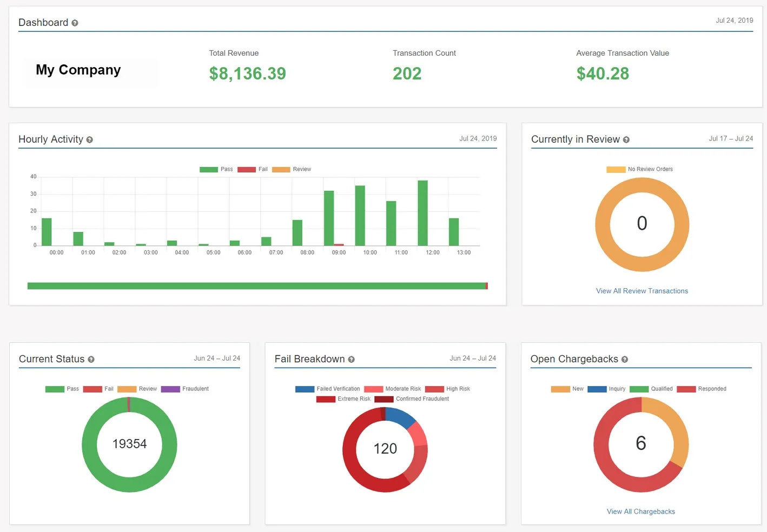Viewport: 767px width, 532px height.
Task: Open the Currently in Review help icon
Action: pos(626,139)
